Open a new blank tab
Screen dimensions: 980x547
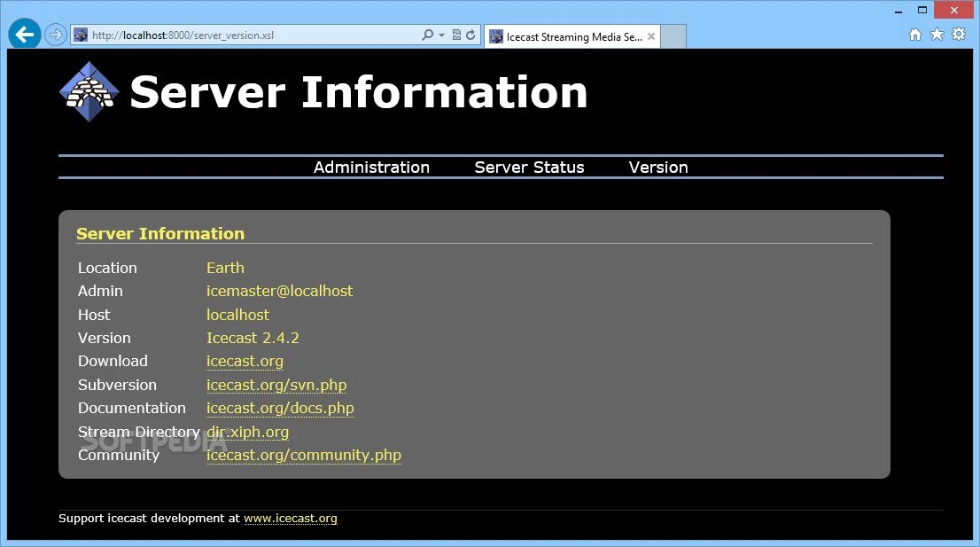[x=673, y=36]
